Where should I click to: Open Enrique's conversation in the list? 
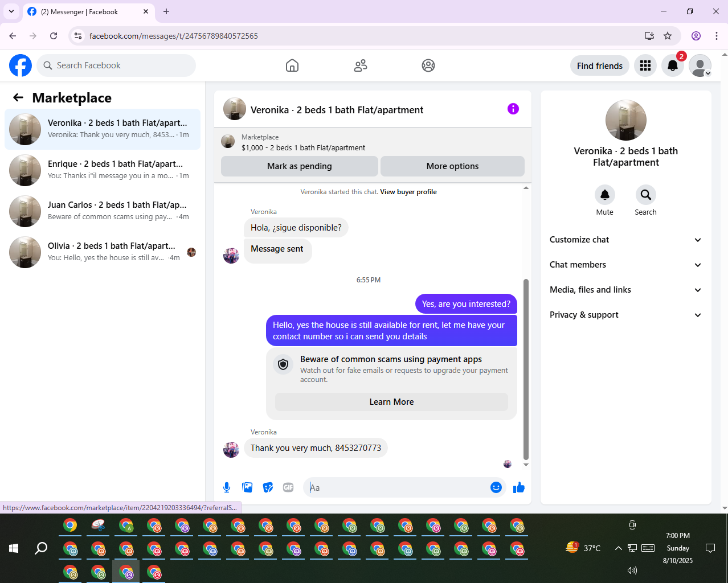coord(103,170)
